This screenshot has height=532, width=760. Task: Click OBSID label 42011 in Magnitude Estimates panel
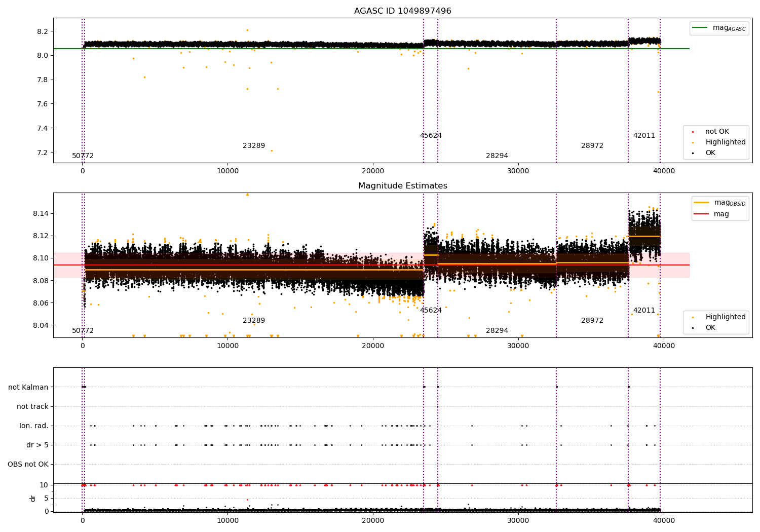[x=644, y=311]
